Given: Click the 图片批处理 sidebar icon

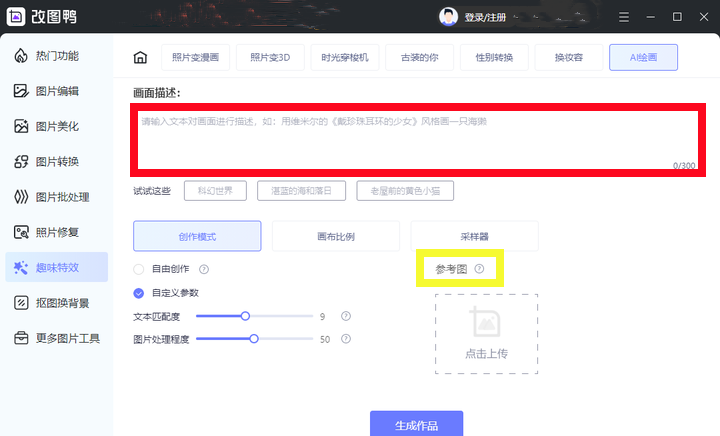Looking at the screenshot, I should pyautogui.click(x=21, y=197).
